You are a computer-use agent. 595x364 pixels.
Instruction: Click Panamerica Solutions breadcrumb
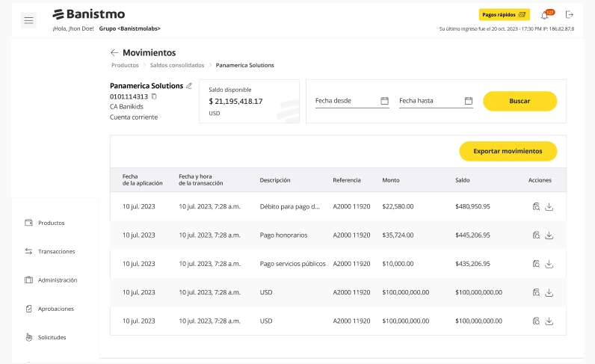244,65
